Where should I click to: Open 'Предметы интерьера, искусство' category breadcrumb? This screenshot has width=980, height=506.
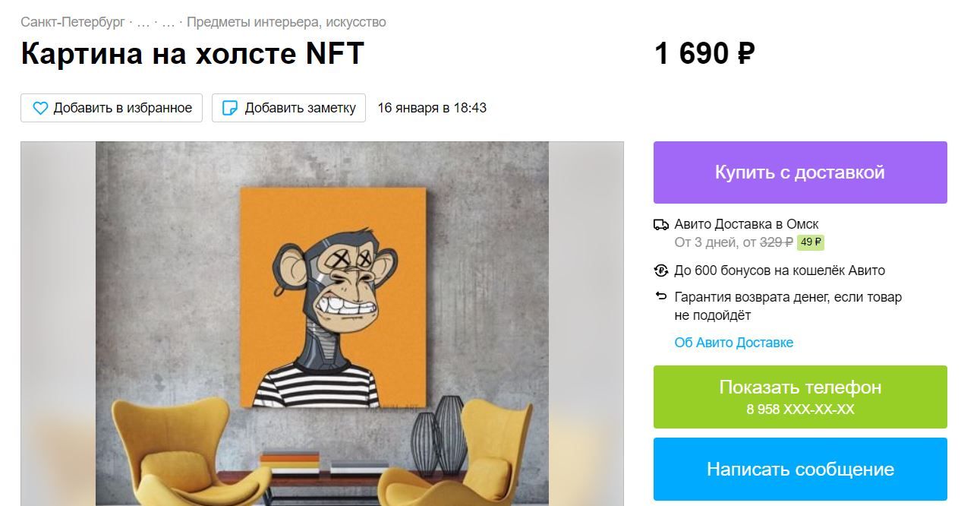pyautogui.click(x=286, y=22)
